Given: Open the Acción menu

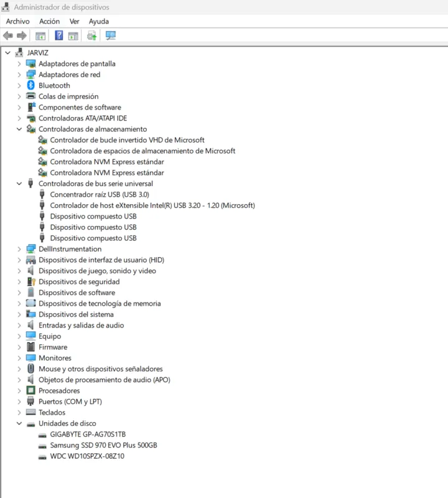Looking at the screenshot, I should click(x=49, y=21).
